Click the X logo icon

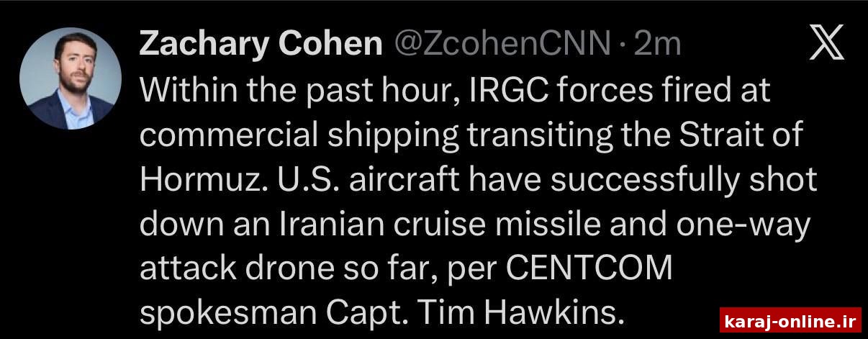tap(826, 45)
